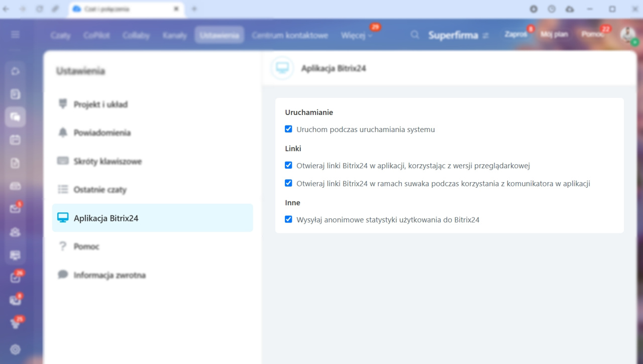Open Pomoc in the settings list

coord(152,247)
